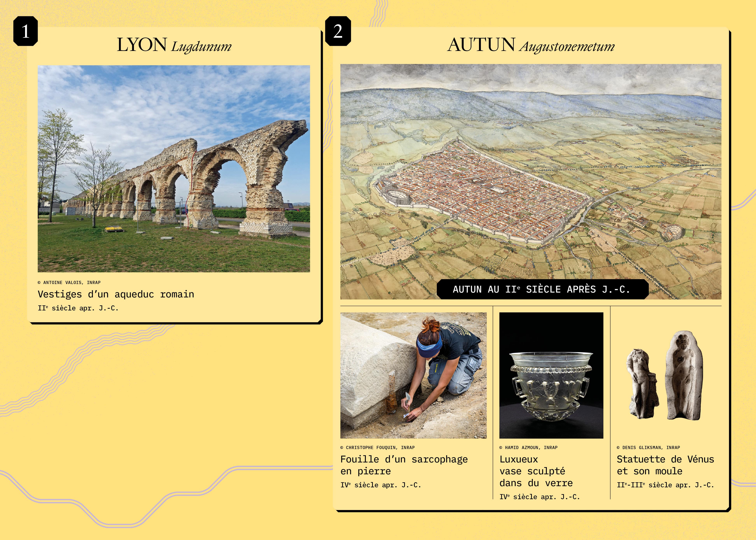Select the caption 'Fouille d'un sarcophage en pierre'

coord(404,465)
